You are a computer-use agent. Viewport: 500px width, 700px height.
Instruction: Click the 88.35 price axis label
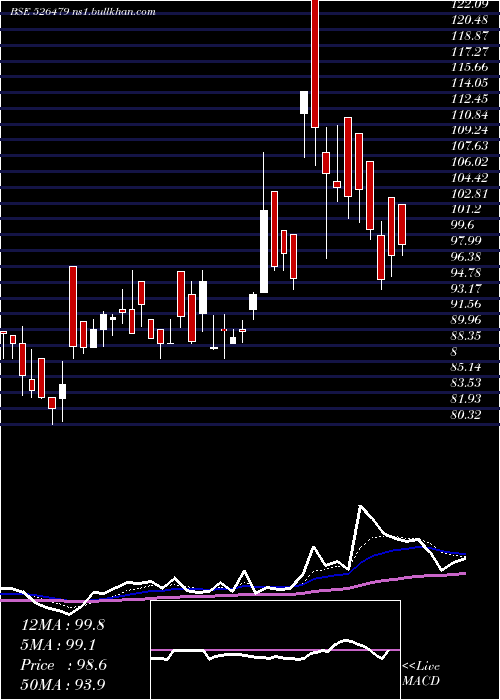[465, 336]
